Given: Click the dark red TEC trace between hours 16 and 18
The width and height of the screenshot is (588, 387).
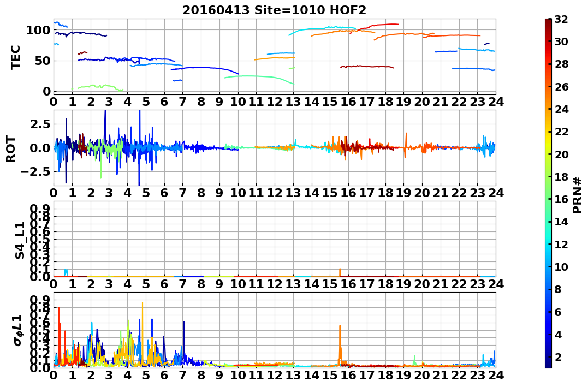Looking at the screenshot, I should click(x=367, y=67).
